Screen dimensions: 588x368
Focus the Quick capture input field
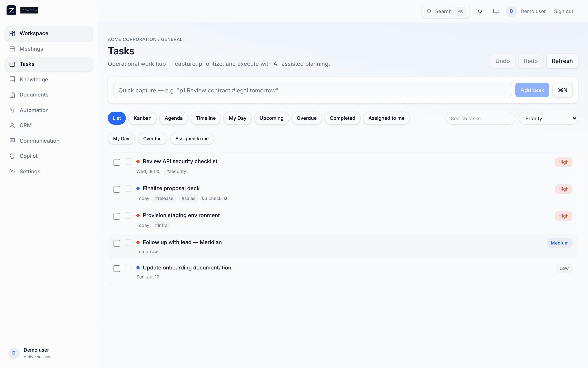point(312,90)
